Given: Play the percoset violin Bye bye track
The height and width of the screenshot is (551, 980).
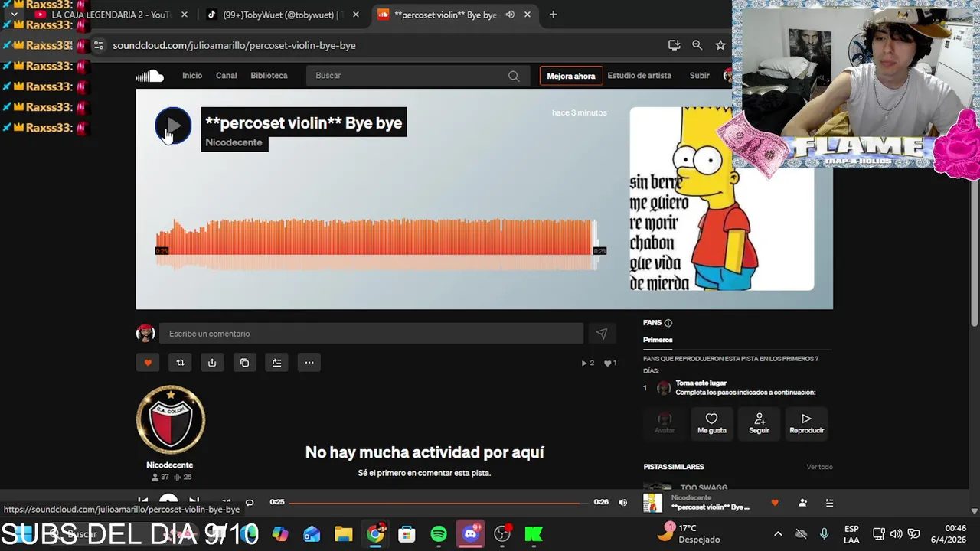Looking at the screenshot, I should coord(173,126).
